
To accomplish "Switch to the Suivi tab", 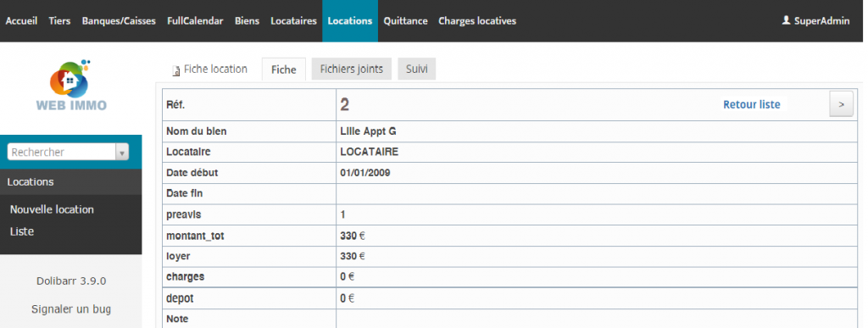I will click(x=416, y=69).
